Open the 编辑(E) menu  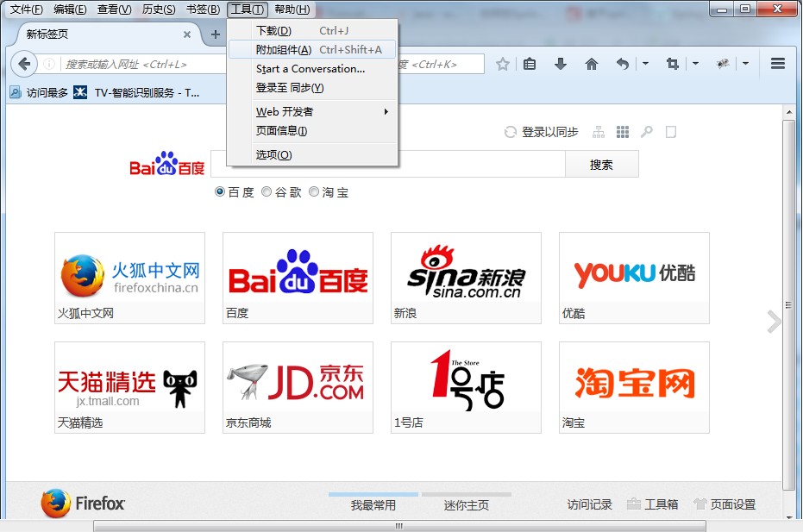(70, 9)
